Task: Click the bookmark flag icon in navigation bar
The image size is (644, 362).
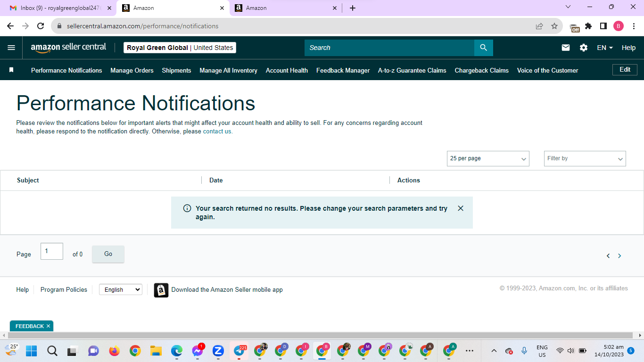Action: coord(11,70)
